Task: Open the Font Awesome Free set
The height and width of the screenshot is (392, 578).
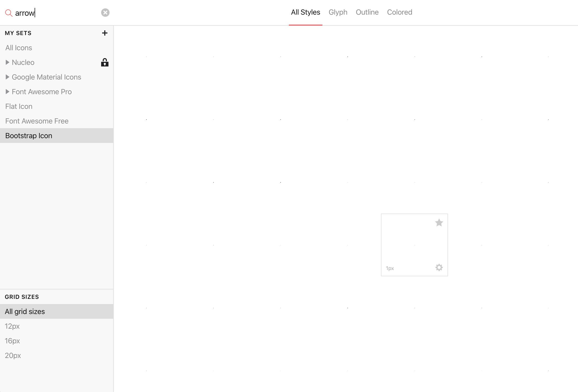Action: tap(37, 121)
